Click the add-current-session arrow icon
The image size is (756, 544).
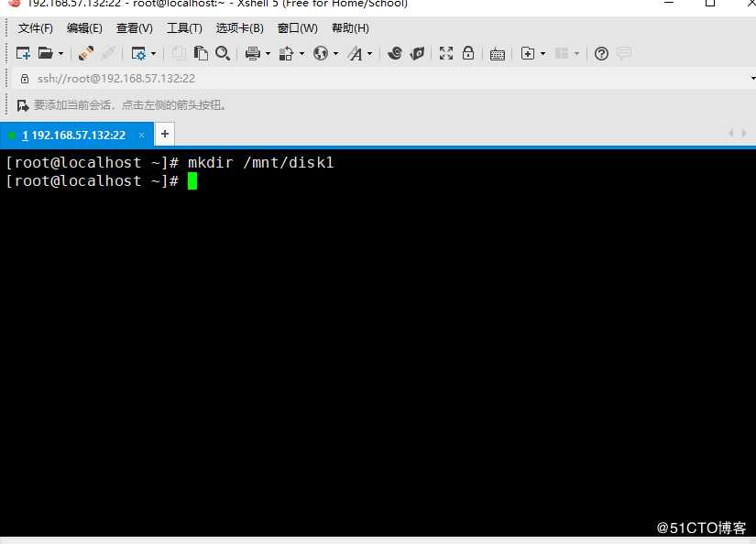23,105
